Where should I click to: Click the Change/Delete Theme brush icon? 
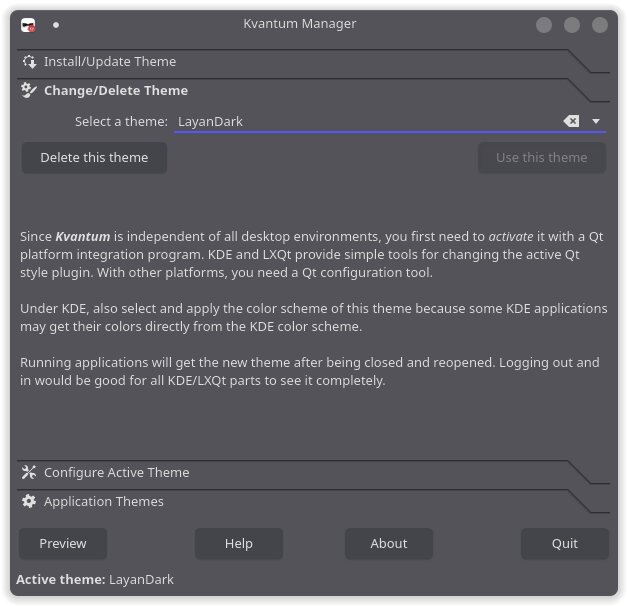29,91
